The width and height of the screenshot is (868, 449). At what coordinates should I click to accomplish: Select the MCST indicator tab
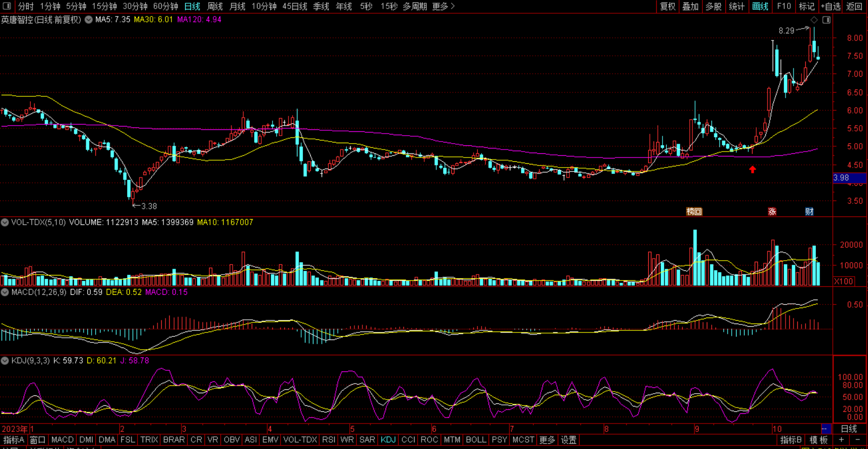tap(523, 440)
